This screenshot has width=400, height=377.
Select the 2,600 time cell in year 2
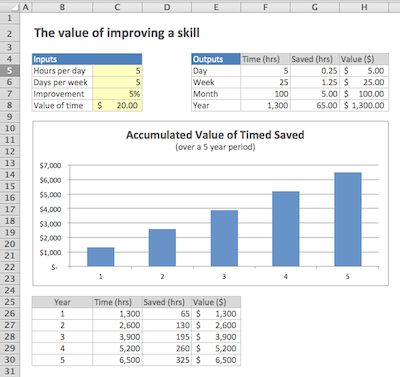117,325
